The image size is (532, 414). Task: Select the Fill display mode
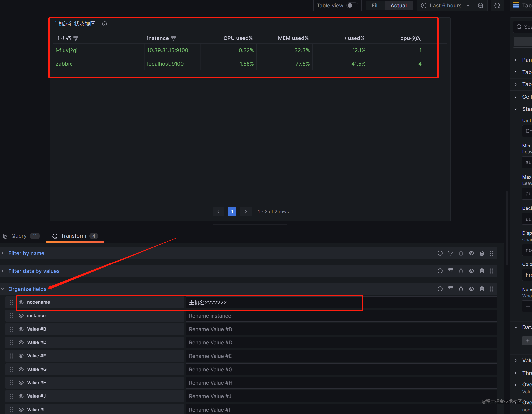click(375, 5)
